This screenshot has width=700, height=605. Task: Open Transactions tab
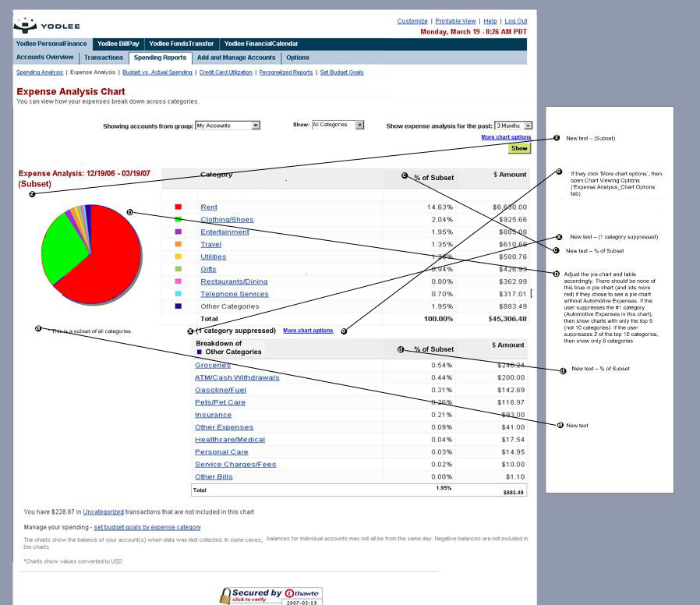pyautogui.click(x=104, y=58)
